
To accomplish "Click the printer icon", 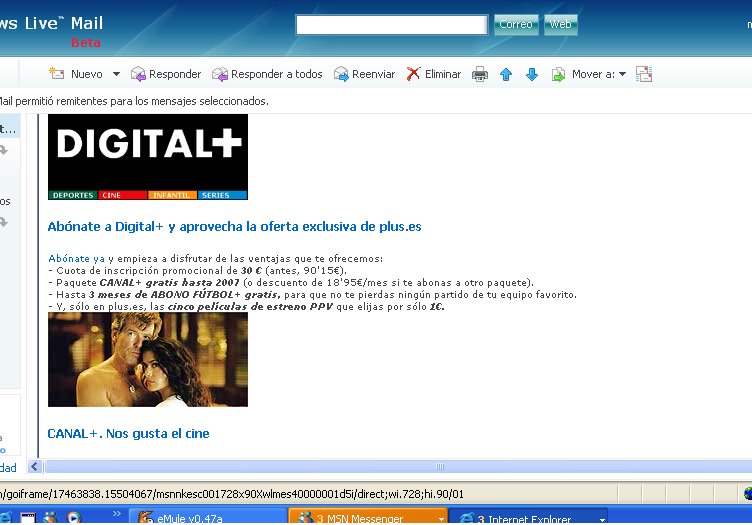I will pos(480,74).
